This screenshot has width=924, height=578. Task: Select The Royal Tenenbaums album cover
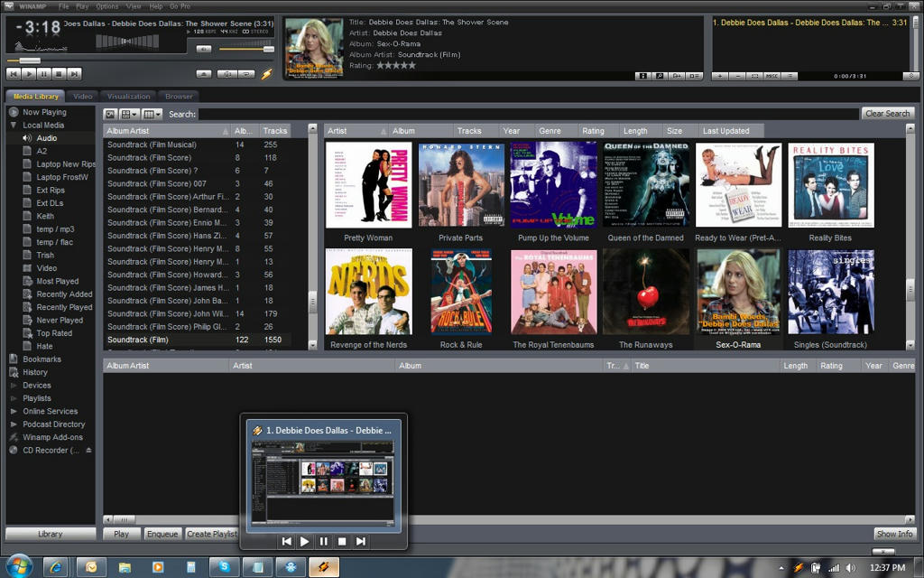coord(553,292)
